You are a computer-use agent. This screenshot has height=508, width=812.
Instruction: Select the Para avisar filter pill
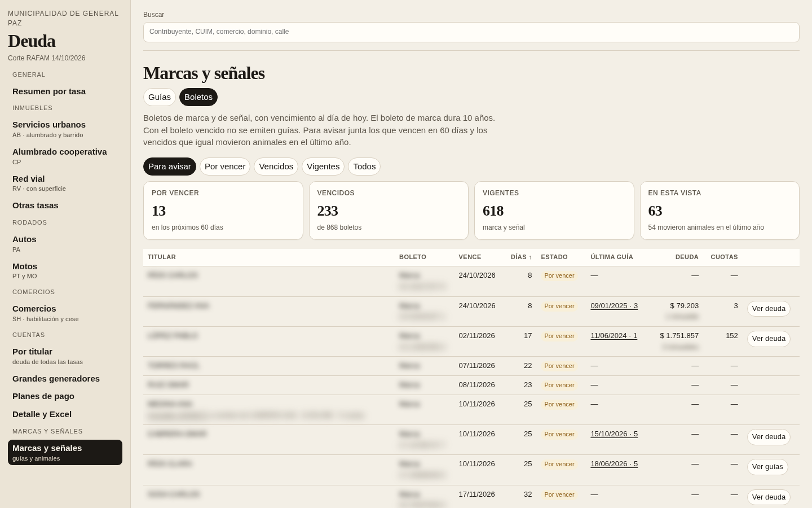point(170,167)
